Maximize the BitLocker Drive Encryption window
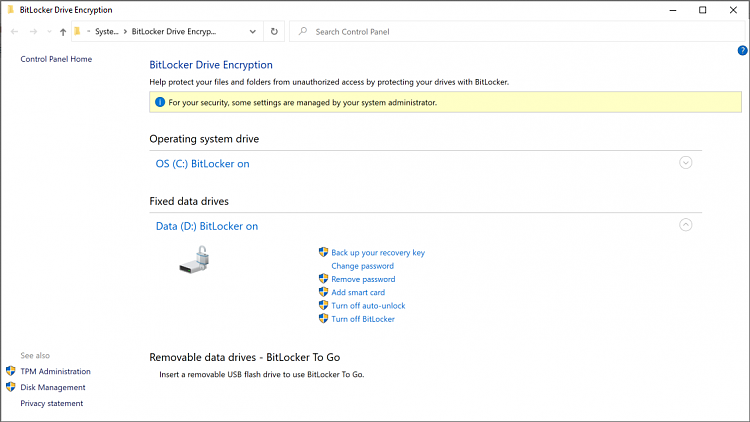Screen dimensions: 750x422 tap(703, 10)
